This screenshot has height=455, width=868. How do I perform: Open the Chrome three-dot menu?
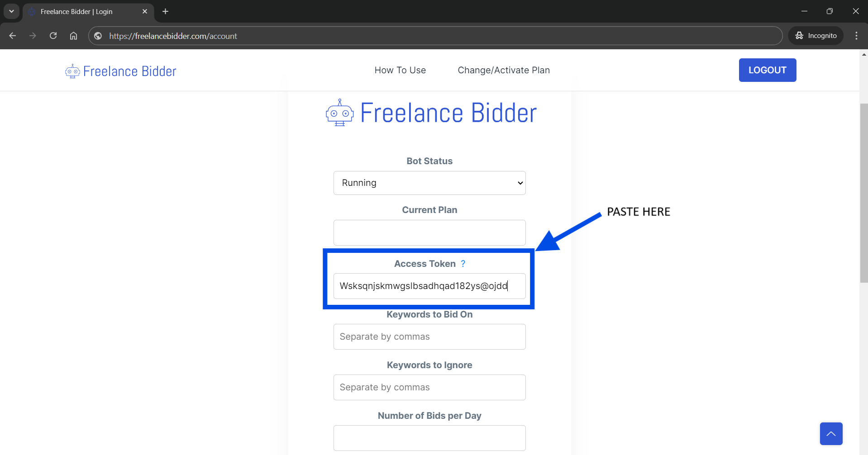(856, 36)
